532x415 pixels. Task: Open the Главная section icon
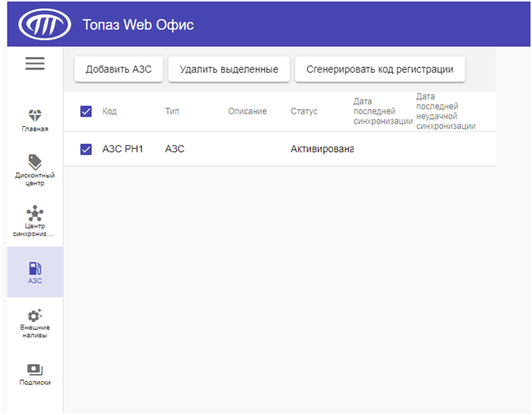(x=35, y=116)
